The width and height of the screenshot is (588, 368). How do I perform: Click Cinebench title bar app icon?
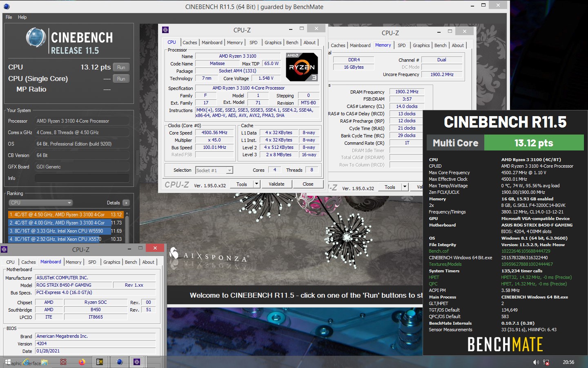(6, 7)
